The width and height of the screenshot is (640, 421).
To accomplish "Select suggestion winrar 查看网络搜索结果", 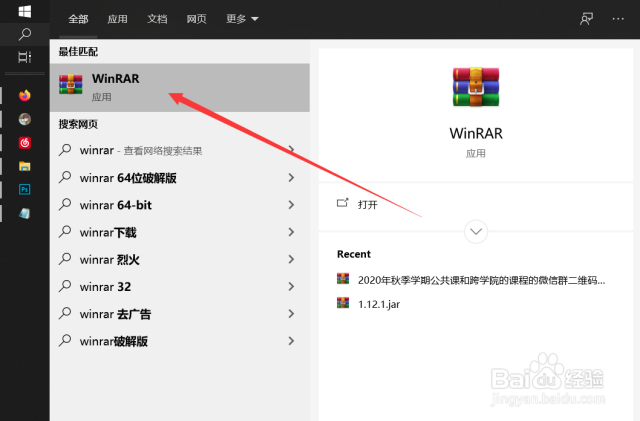I will 180,150.
